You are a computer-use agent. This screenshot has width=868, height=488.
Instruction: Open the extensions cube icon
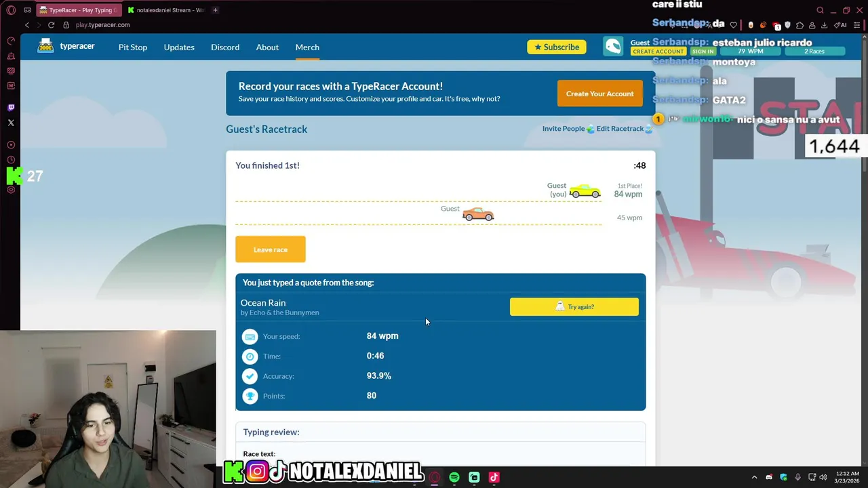[800, 25]
